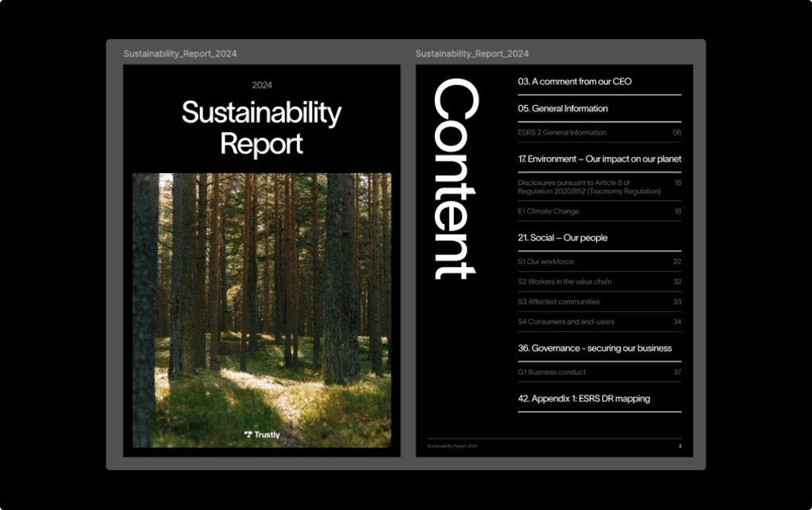Viewport: 812px width, 510px height.
Task: Click the 'Sustainability Report' cover title
Action: pos(261,128)
